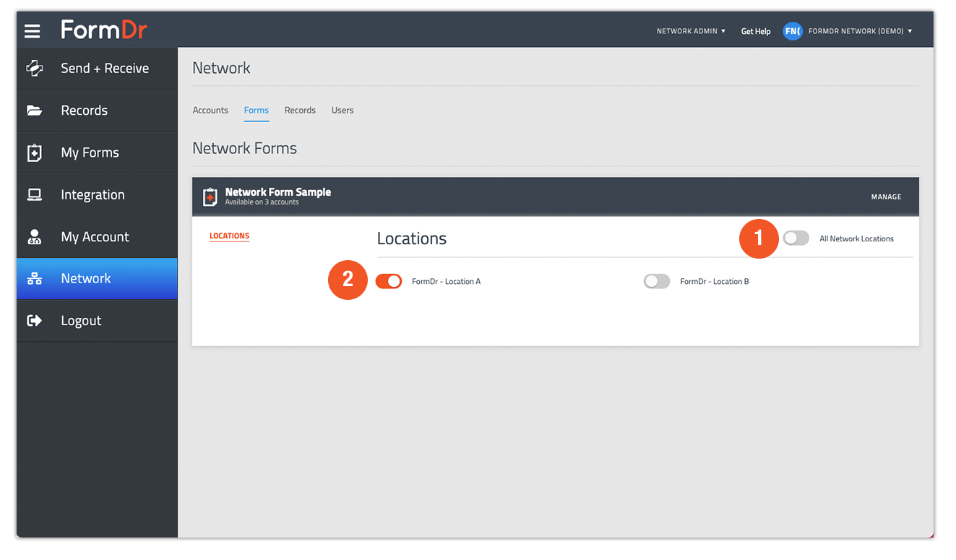Click the Network Form Sample title
The height and width of the screenshot is (560, 956).
click(278, 192)
